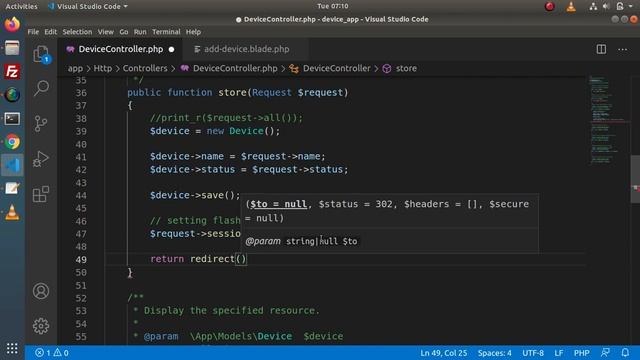The width and height of the screenshot is (640, 360).
Task: Open the Files manager from the dock
Action: tap(12, 48)
